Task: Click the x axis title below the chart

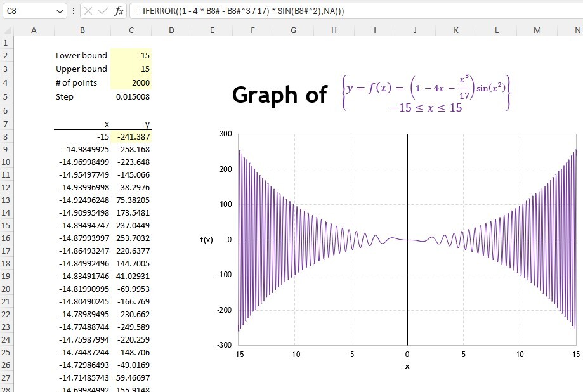Action: coord(407,366)
